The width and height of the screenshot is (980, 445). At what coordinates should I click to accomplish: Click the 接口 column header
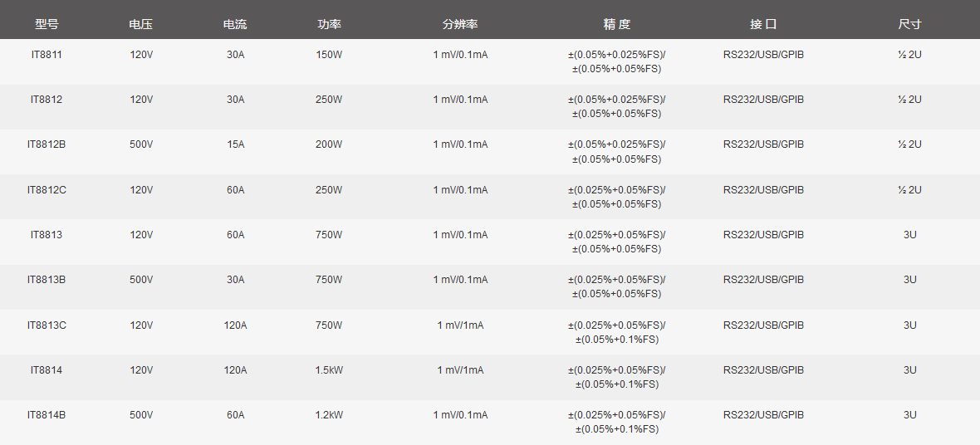tap(763, 24)
